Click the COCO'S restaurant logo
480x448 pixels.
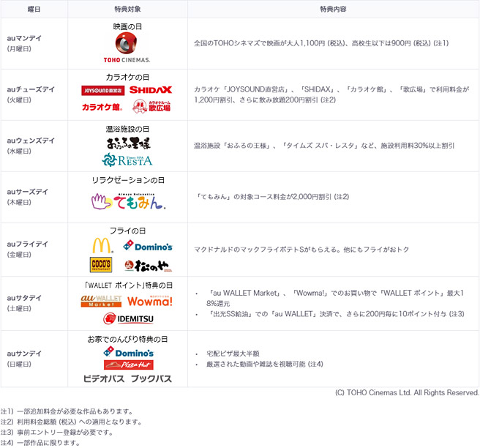click(101, 264)
